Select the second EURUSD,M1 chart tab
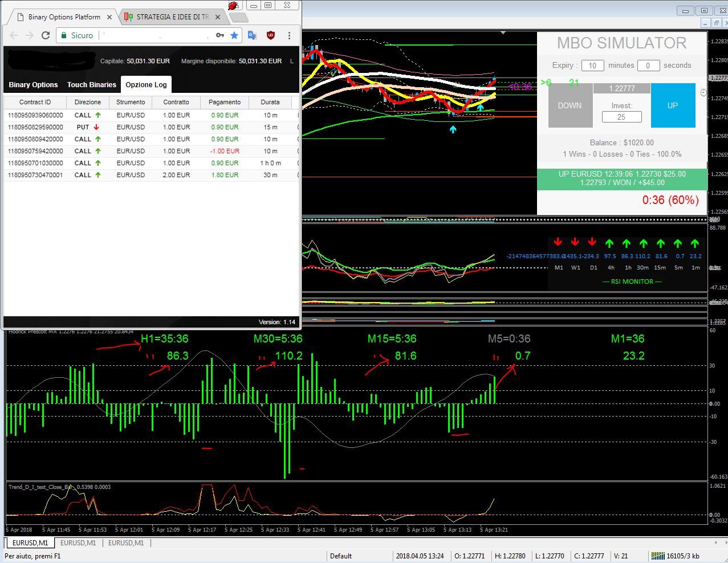This screenshot has width=728, height=563. click(x=78, y=543)
